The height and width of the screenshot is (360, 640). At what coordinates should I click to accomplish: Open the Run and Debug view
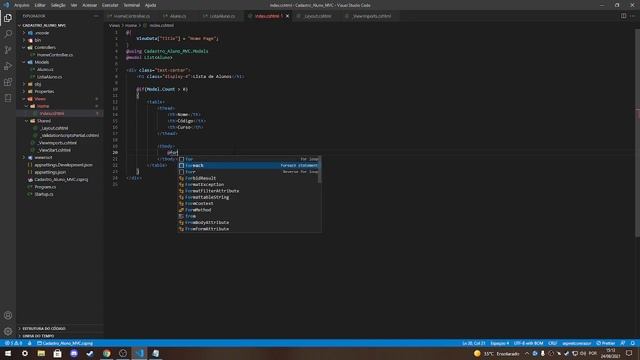(x=8, y=66)
